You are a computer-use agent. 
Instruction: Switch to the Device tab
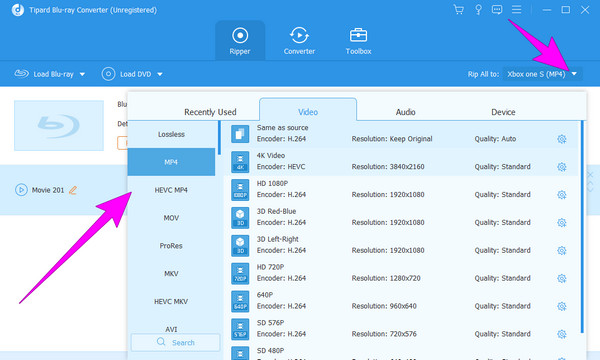point(503,112)
